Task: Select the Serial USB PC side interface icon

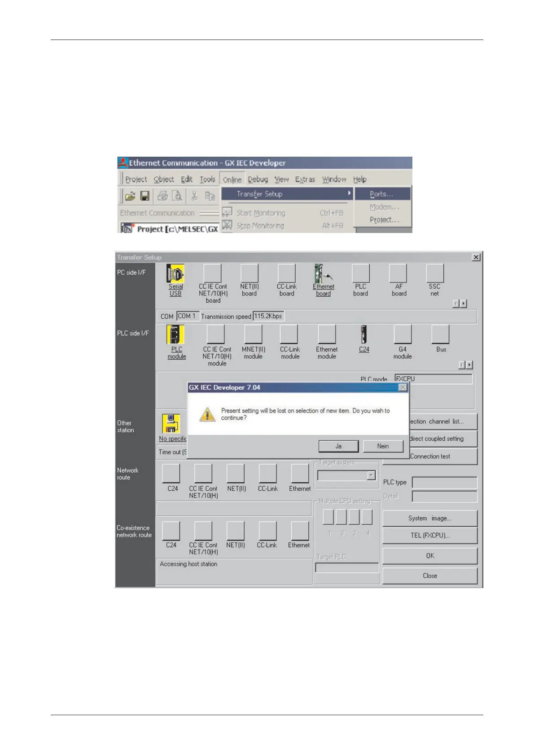Action: pyautogui.click(x=175, y=273)
